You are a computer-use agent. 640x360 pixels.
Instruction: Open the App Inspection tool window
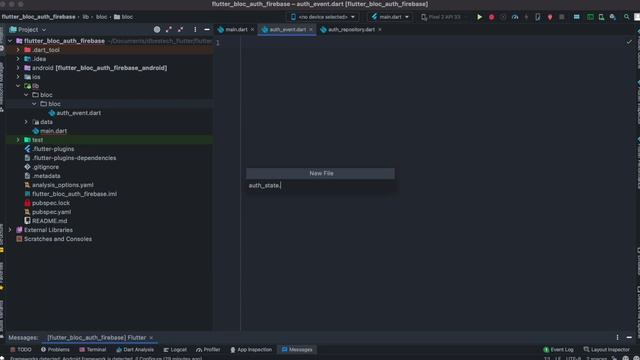click(x=251, y=349)
